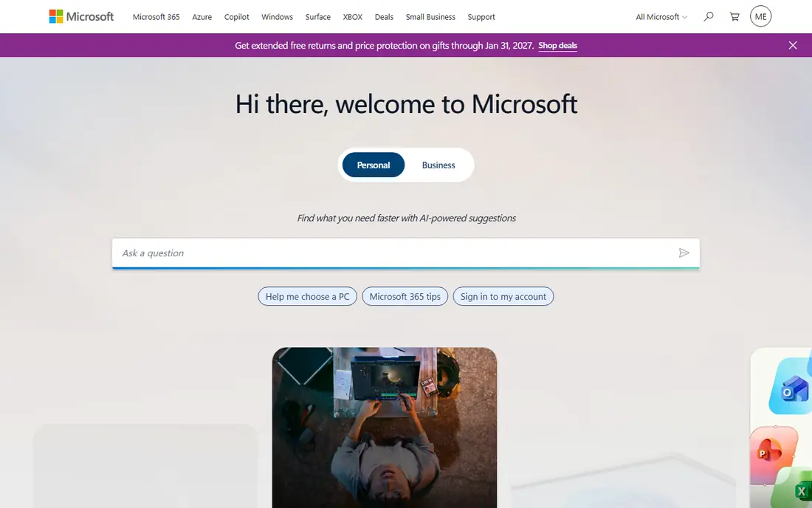Open the search magnifier icon
This screenshot has height=508, width=812.
pos(709,16)
